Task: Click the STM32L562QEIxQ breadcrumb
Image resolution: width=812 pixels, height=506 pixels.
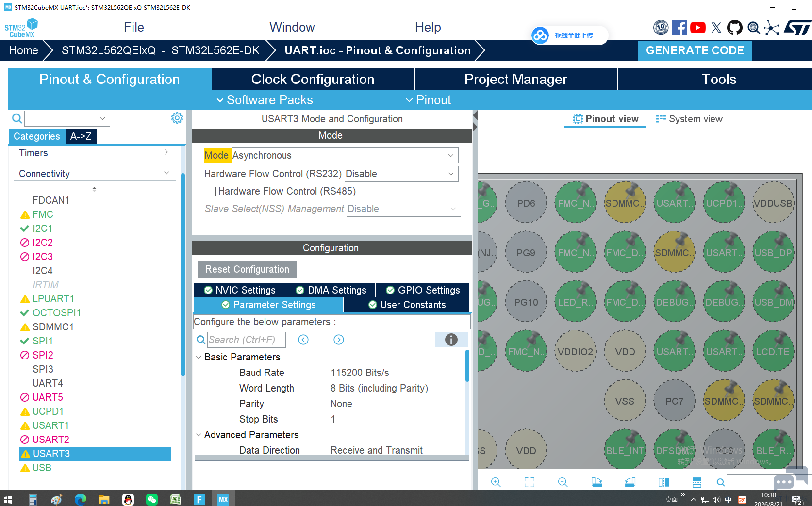Action: point(161,50)
